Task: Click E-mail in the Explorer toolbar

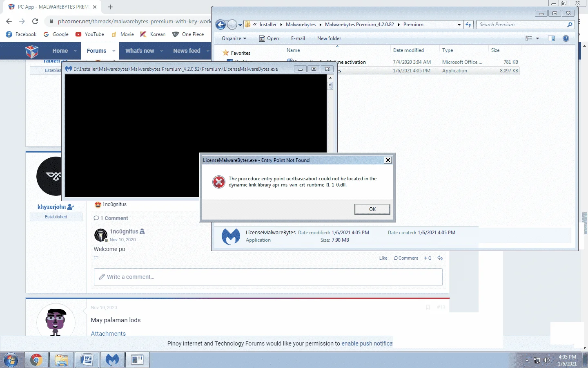Action: [x=298, y=38]
